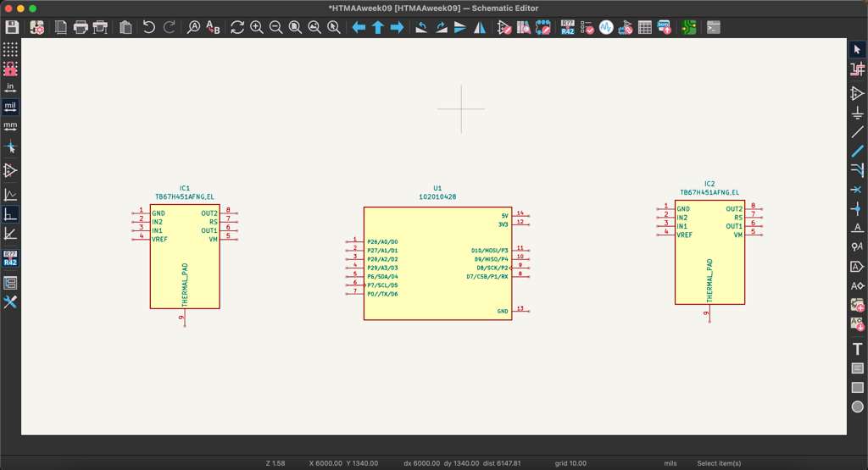This screenshot has width=868, height=470.
Task: Set 45-degree line drawing mode
Action: click(10, 234)
